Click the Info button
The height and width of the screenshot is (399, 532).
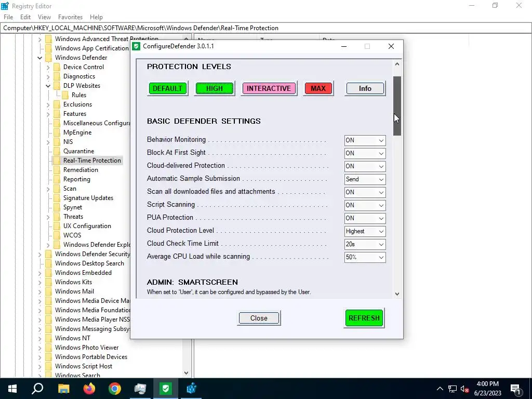(365, 88)
